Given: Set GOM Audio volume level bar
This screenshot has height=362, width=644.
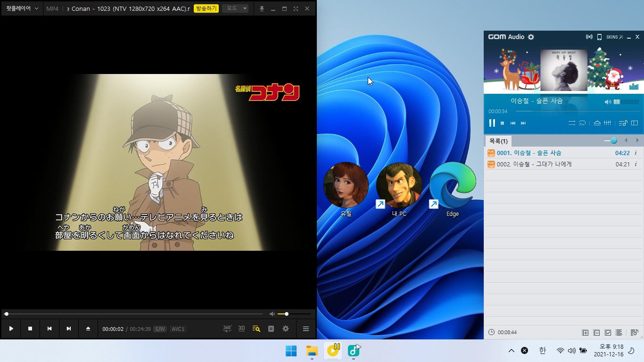Looking at the screenshot, I should coord(627,102).
